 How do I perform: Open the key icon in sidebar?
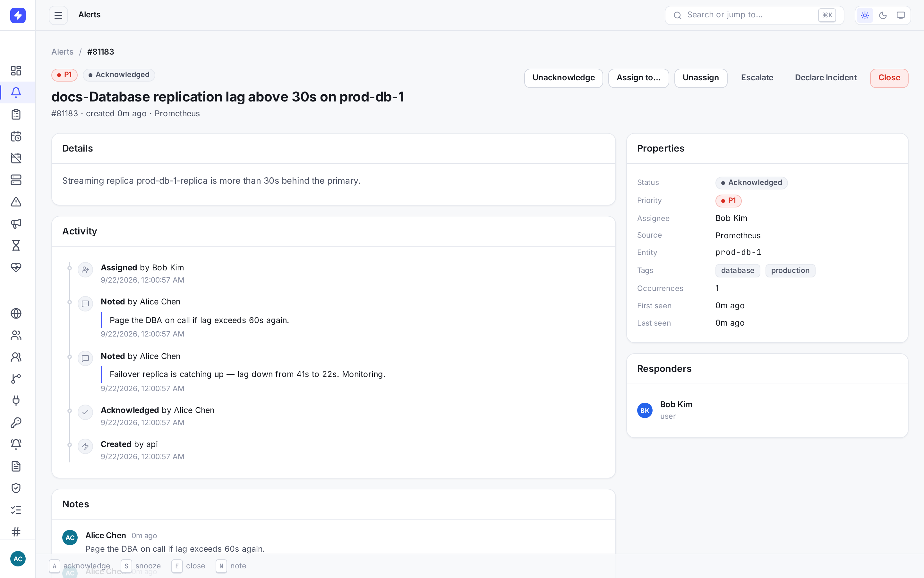click(16, 422)
